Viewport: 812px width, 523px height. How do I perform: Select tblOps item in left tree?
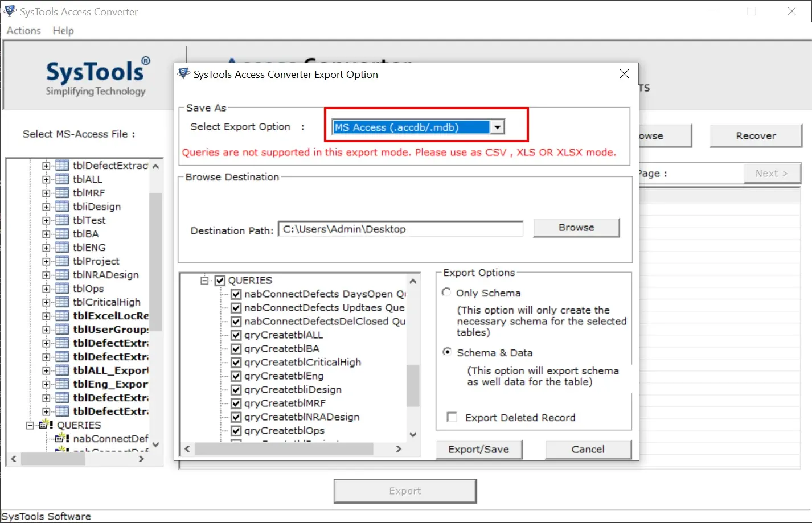(88, 289)
